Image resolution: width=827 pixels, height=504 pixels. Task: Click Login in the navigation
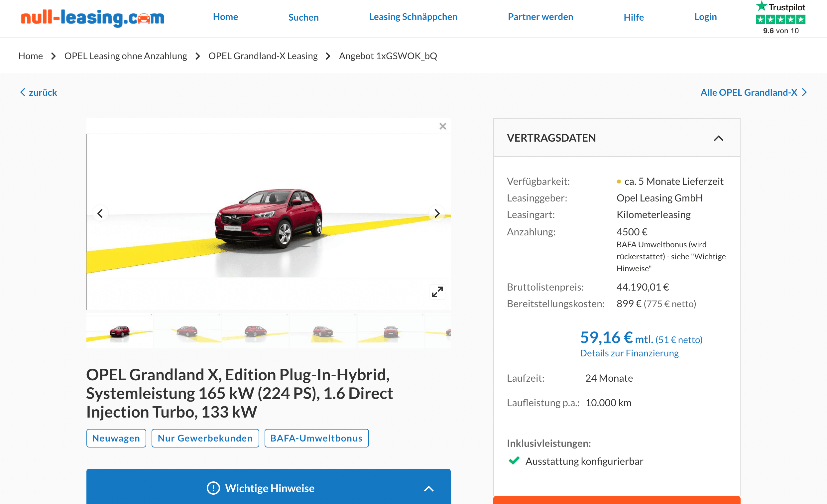point(705,17)
